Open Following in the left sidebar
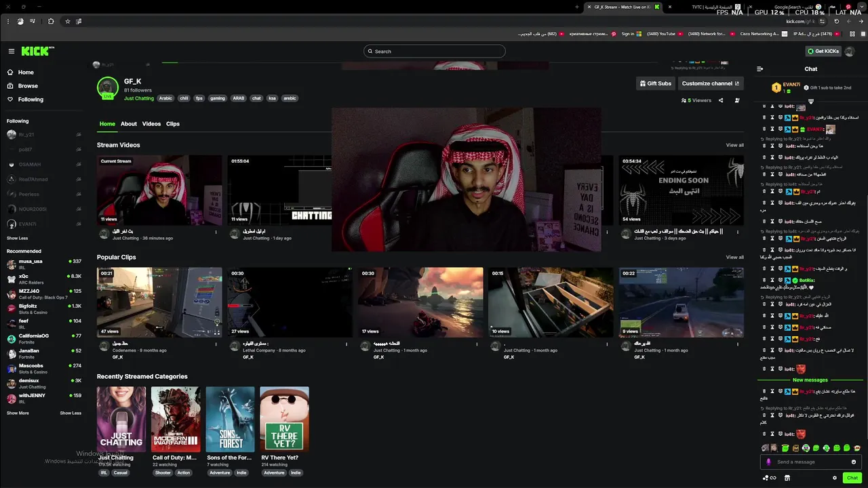This screenshot has height=488, width=868. point(25,100)
